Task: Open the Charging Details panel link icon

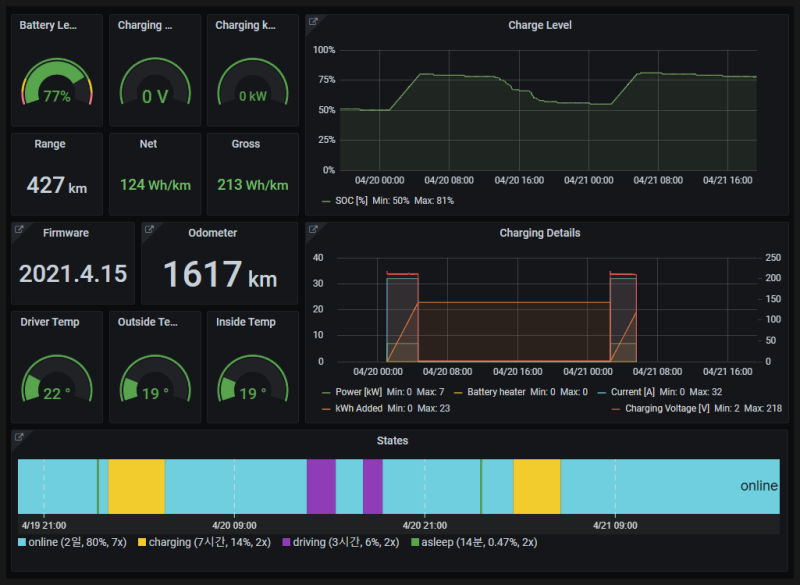Action: coord(313,230)
